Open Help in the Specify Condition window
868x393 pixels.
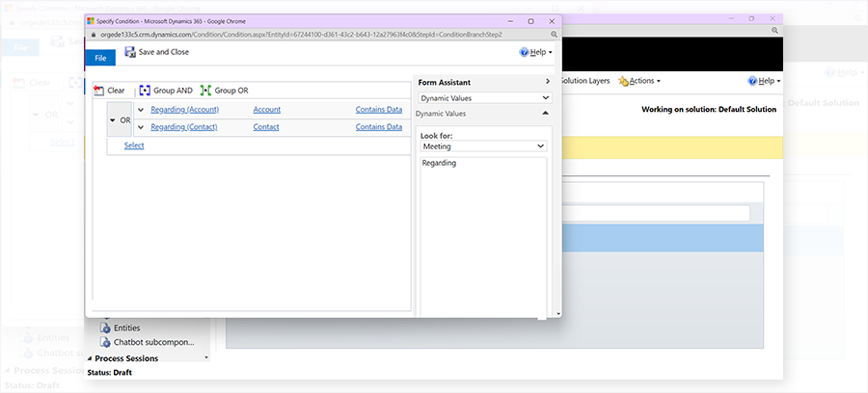pyautogui.click(x=536, y=52)
